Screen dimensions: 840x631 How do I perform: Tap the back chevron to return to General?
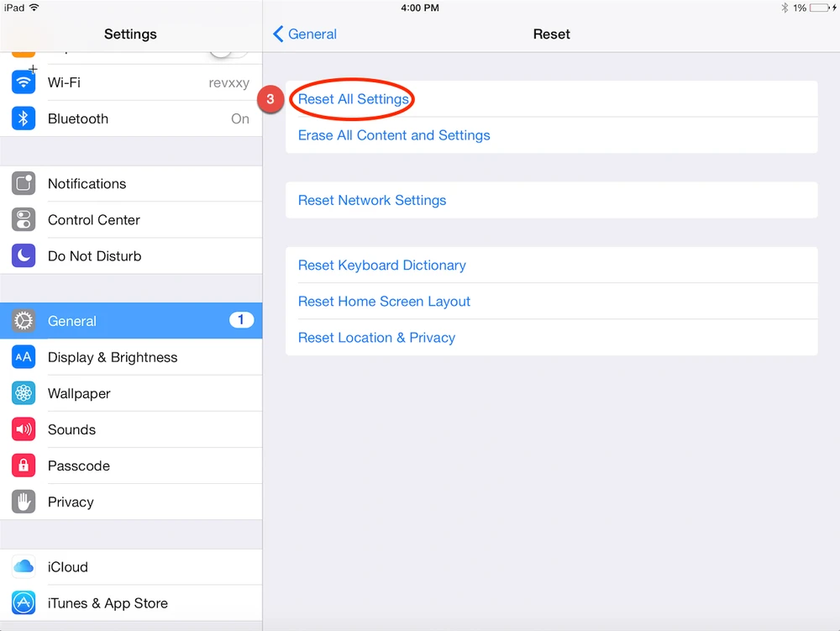tap(277, 34)
